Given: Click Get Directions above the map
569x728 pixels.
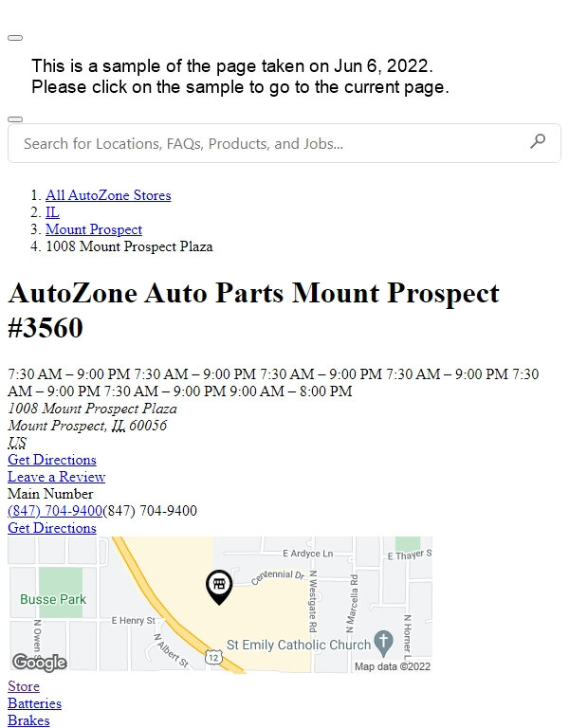Looking at the screenshot, I should click(52, 528).
